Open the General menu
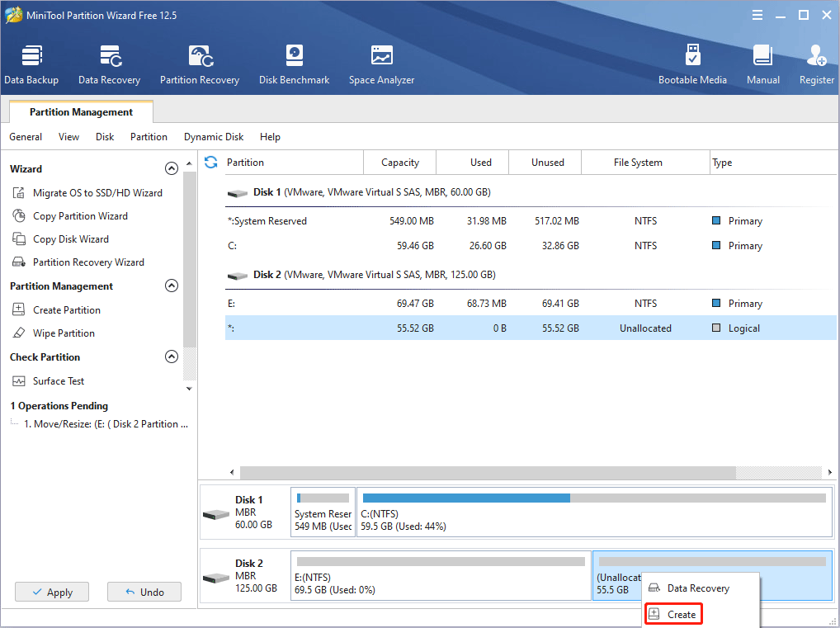The image size is (840, 628). [x=26, y=137]
